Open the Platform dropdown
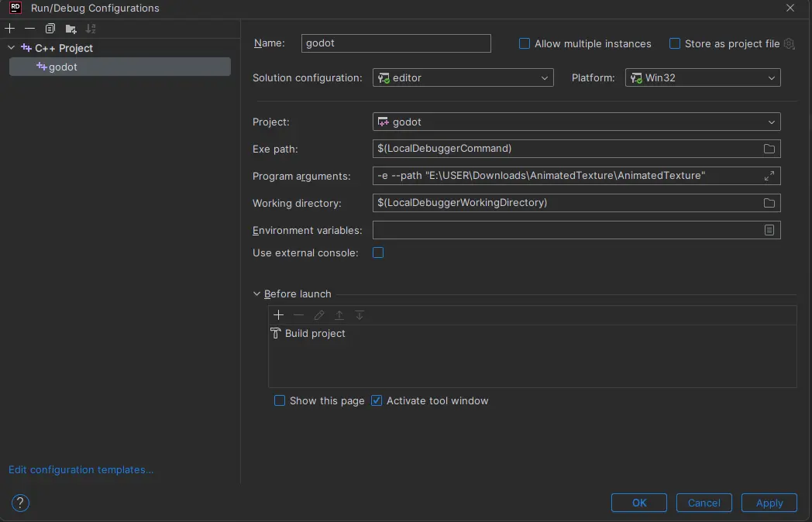812x522 pixels. [771, 77]
